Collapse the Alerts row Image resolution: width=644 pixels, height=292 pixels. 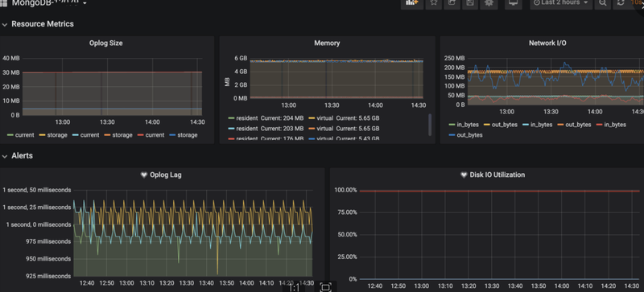[17, 156]
